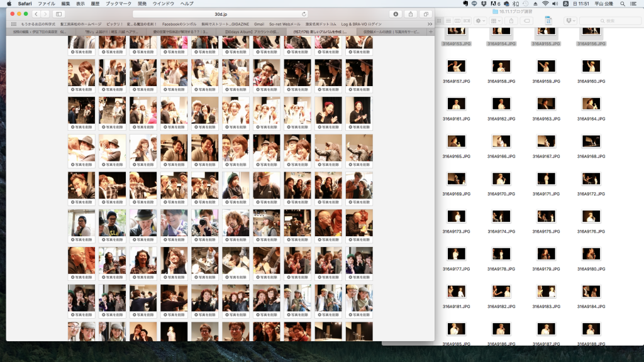Show all tabs overview in Safari

click(426, 14)
